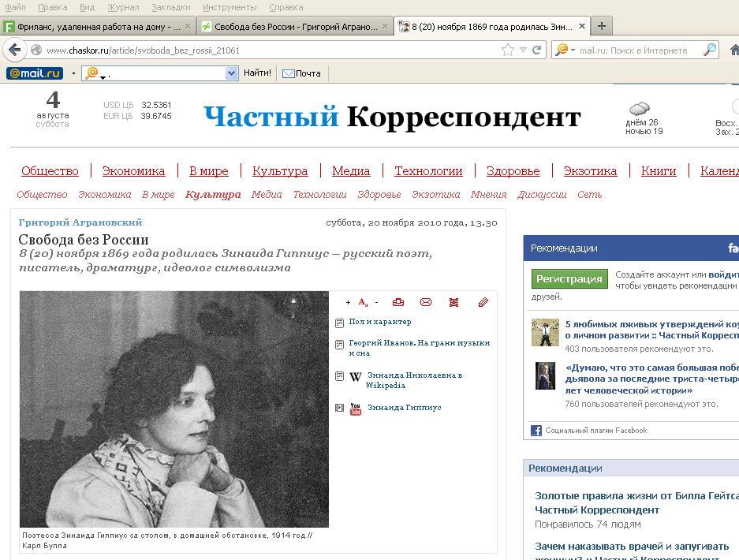Screen dimensions: 739x560
Task: Open the Технологии main section link
Action: 428,171
